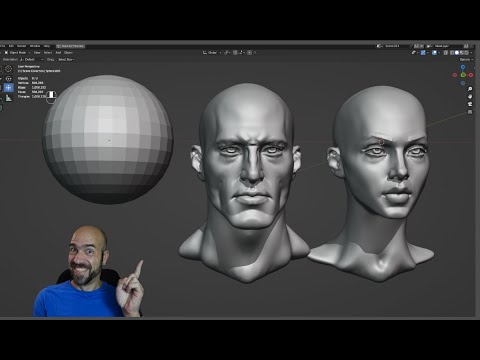Expand the Options dropdown
Screen dimensions: 480x360
pos(466,59)
